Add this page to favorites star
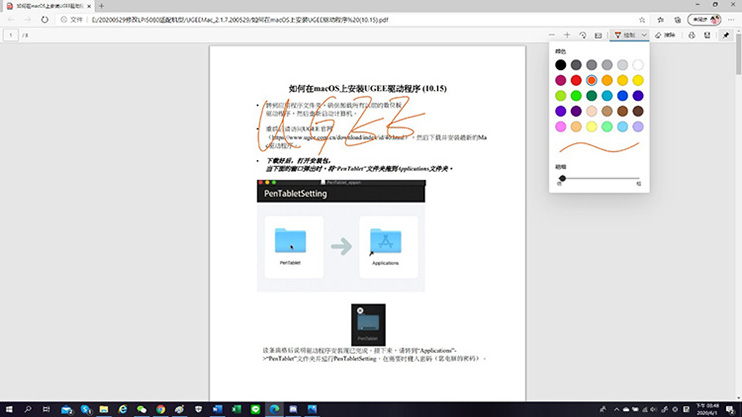The width and height of the screenshot is (742, 417). 642,20
